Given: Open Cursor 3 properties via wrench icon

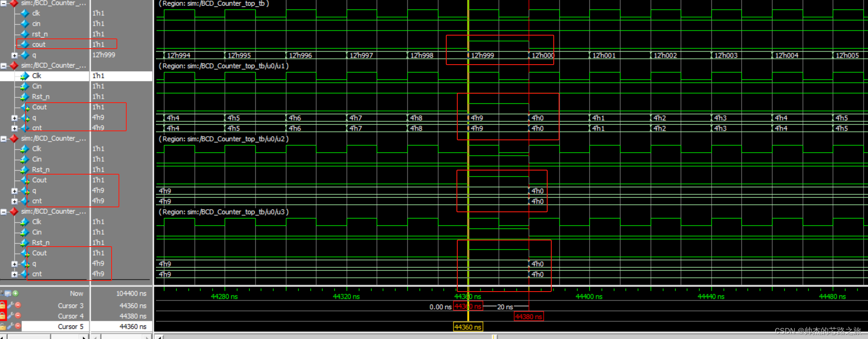Looking at the screenshot, I should pyautogui.click(x=11, y=305).
